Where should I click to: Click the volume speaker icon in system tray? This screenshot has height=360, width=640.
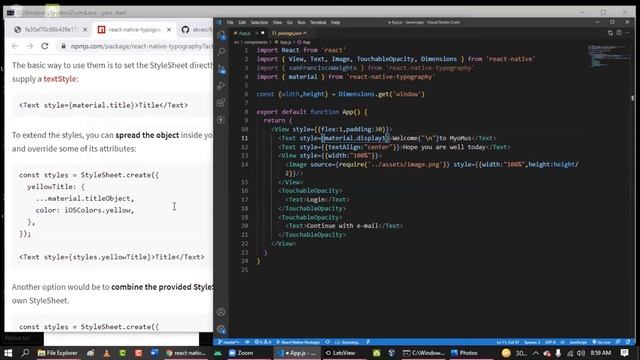coord(580,353)
